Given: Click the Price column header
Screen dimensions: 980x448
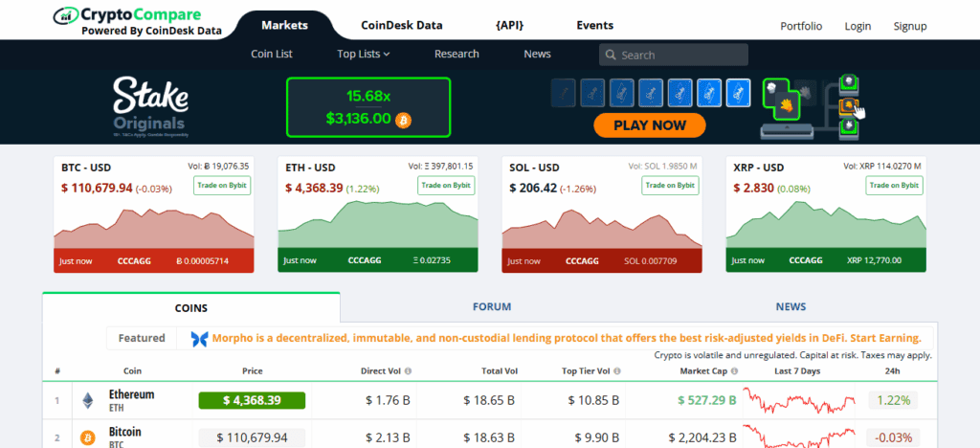Looking at the screenshot, I should (x=252, y=371).
